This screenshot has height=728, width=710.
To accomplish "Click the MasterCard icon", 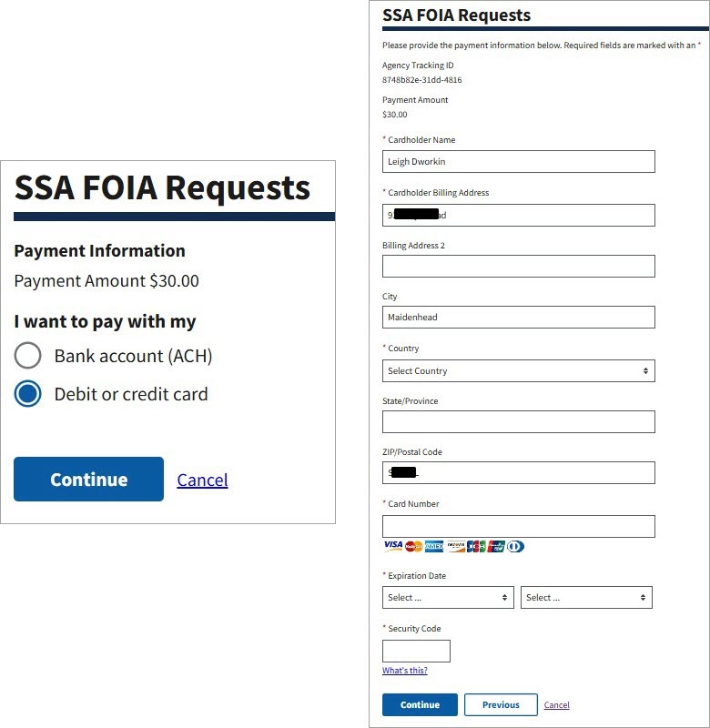I will (414, 544).
